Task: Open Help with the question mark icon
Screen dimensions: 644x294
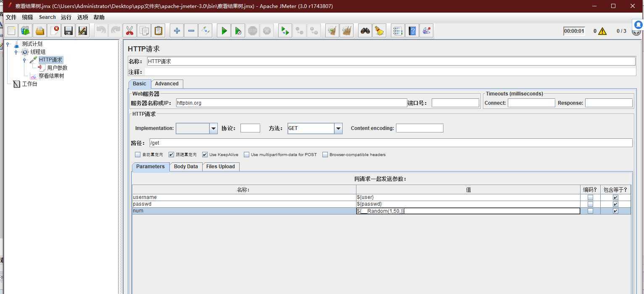Action: [x=412, y=31]
